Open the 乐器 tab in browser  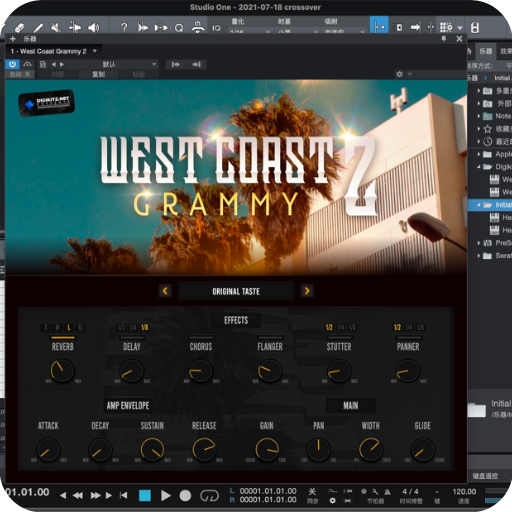tap(486, 51)
